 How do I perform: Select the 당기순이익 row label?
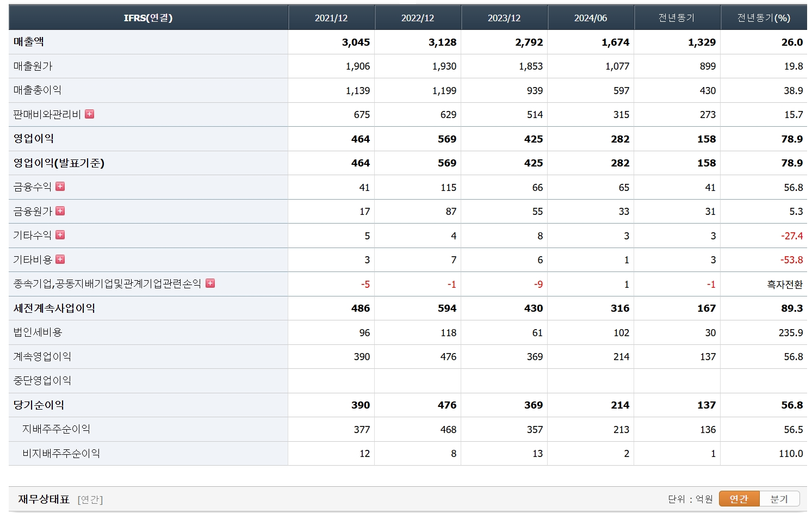click(39, 405)
